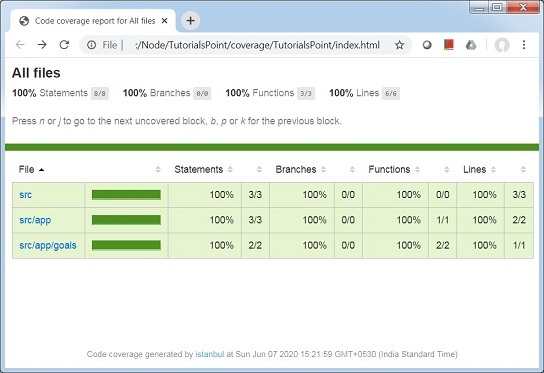Viewport: 544px width, 373px height.
Task: Open the user profile avatar
Action: coord(502,45)
